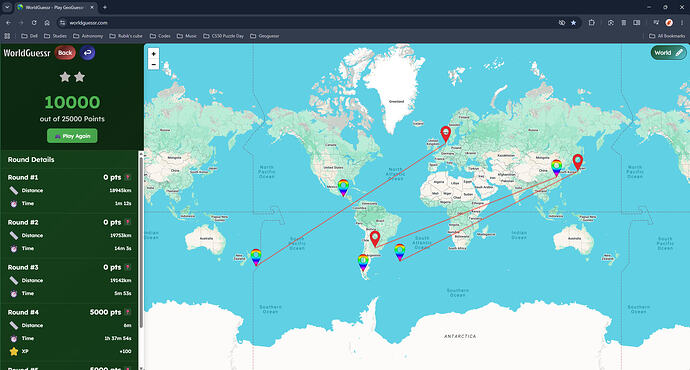Close the WorldGuessr tab

(x=92, y=7)
